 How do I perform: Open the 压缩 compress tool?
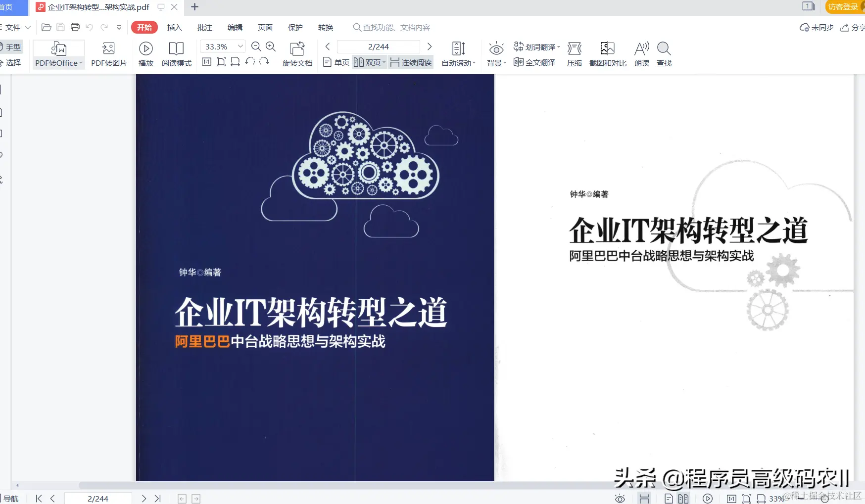[x=574, y=53]
